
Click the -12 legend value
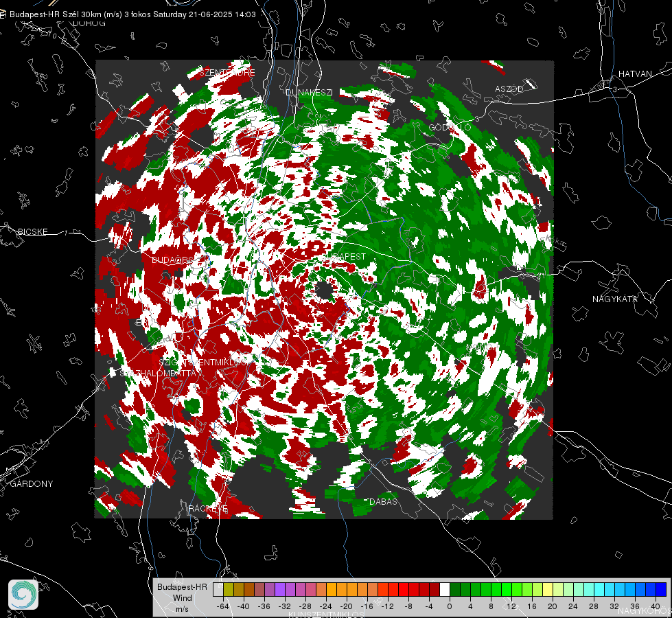(x=387, y=606)
